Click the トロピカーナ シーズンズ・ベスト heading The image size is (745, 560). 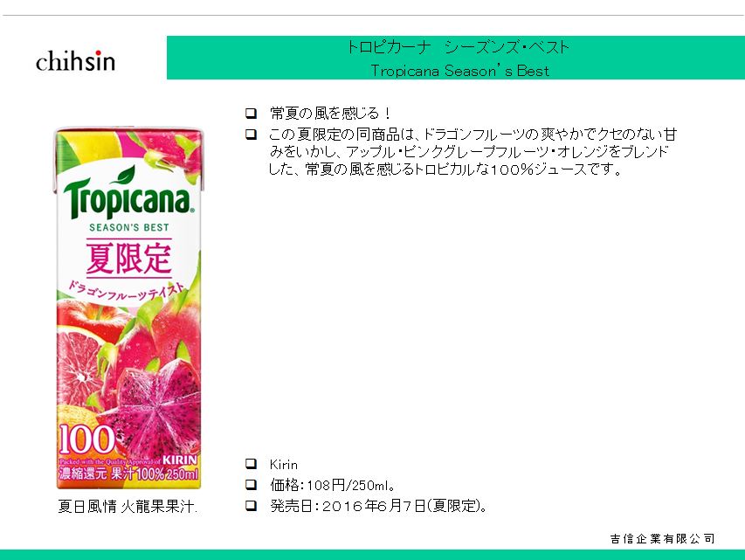pyautogui.click(x=458, y=47)
